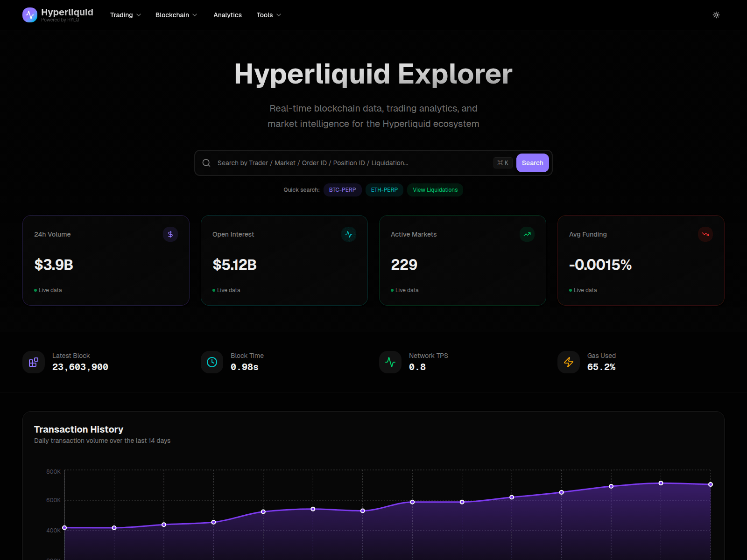The image size is (747, 560).
Task: Click the Hyperliquid logo icon
Action: tap(30, 15)
